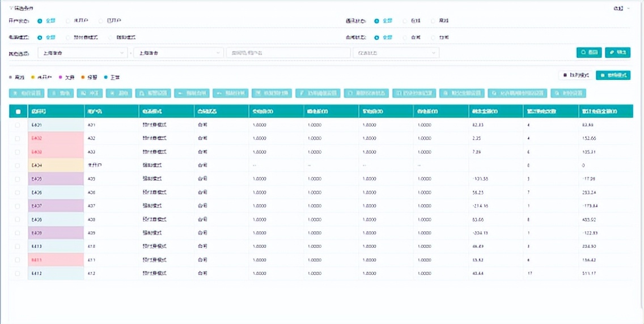Image resolution: width=644 pixels, height=324 pixels.
Task: Click the teal search button with magnifier icon
Action: point(589,52)
